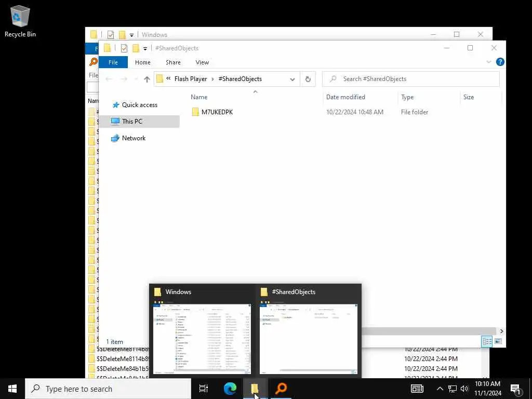Click Flash Player in the address path

pos(190,79)
